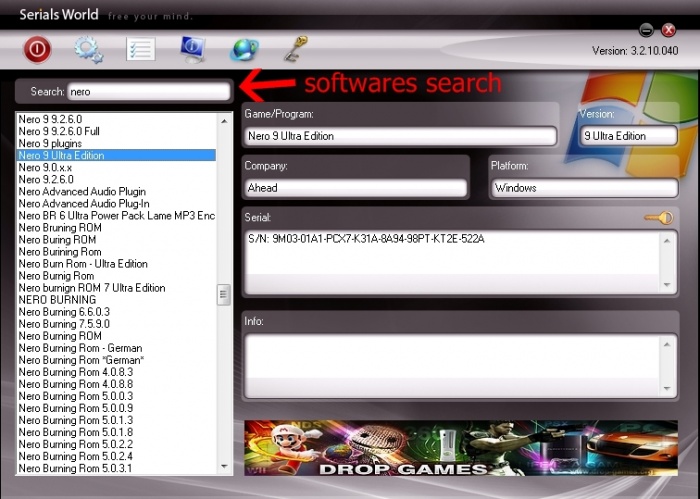Select Nero Burining Rom entry
Viewport: 700px width, 499px height.
pos(117,252)
